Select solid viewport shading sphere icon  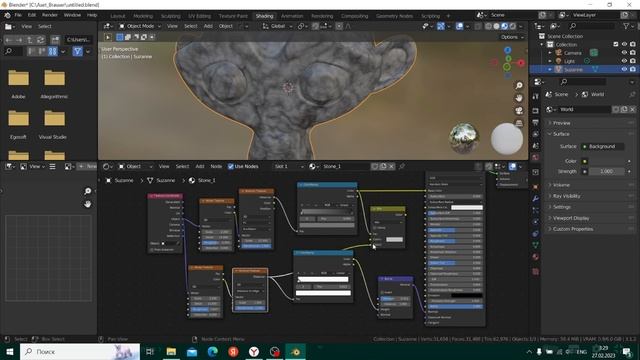coord(496,26)
